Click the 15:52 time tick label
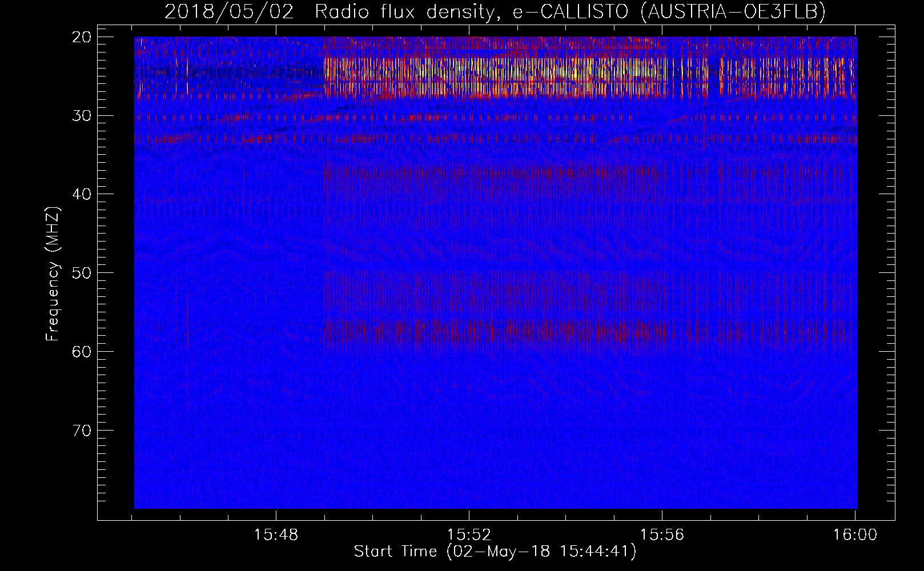Screen dimensions: 924x571 click(x=469, y=535)
